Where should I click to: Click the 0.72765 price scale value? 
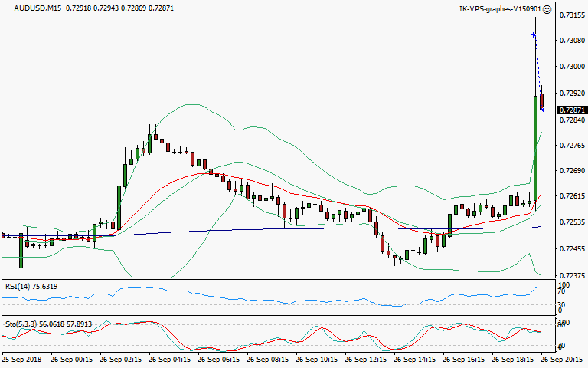(x=572, y=146)
